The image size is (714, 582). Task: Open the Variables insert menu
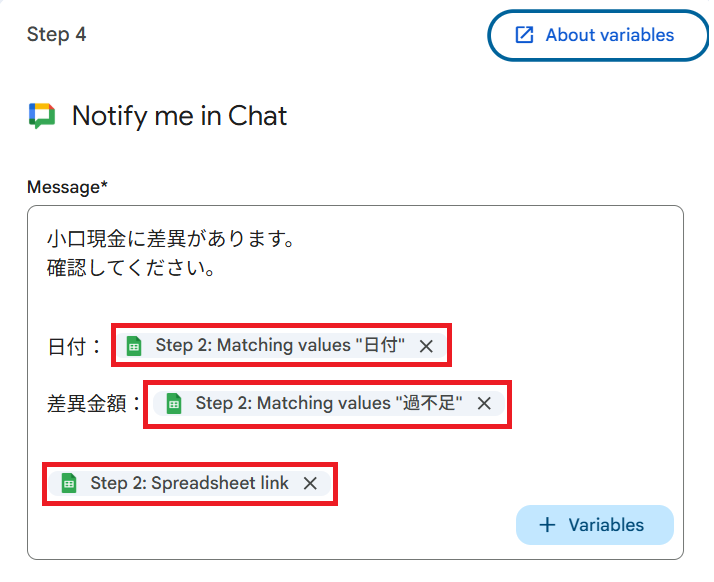click(595, 525)
